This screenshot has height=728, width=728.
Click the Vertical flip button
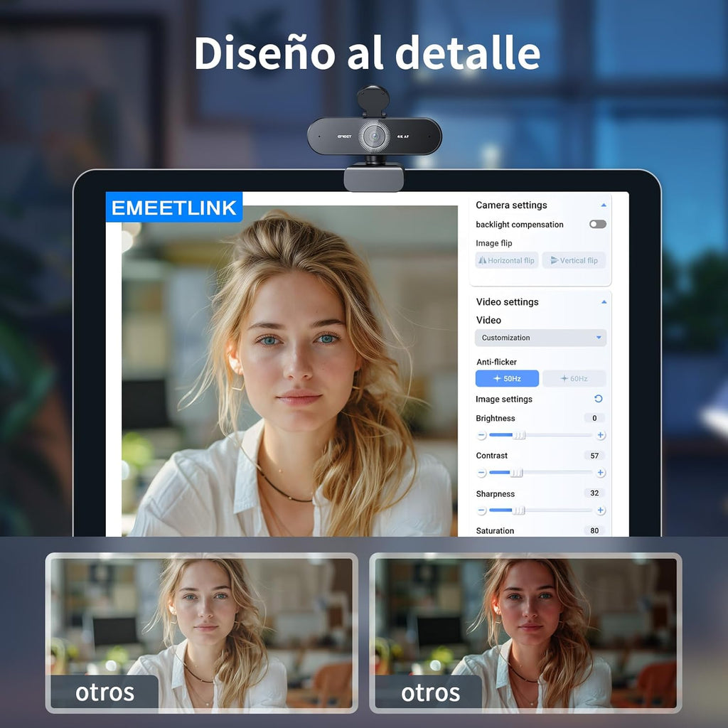574,261
